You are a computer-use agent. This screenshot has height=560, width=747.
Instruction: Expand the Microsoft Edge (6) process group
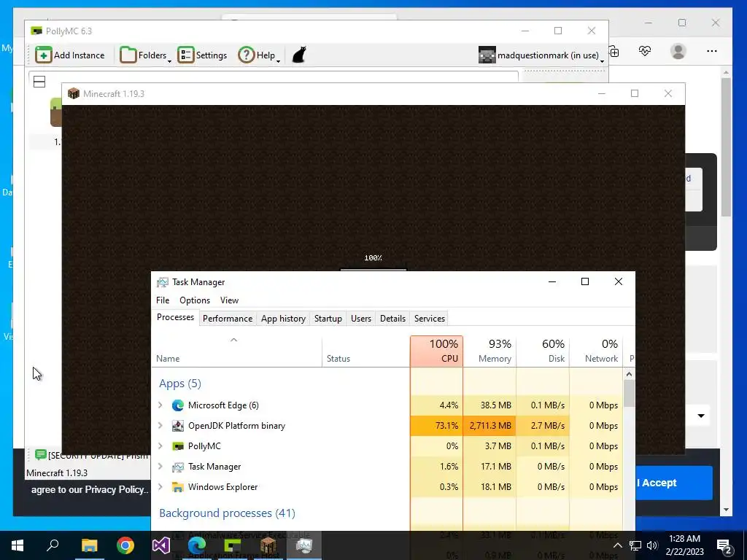(x=160, y=405)
